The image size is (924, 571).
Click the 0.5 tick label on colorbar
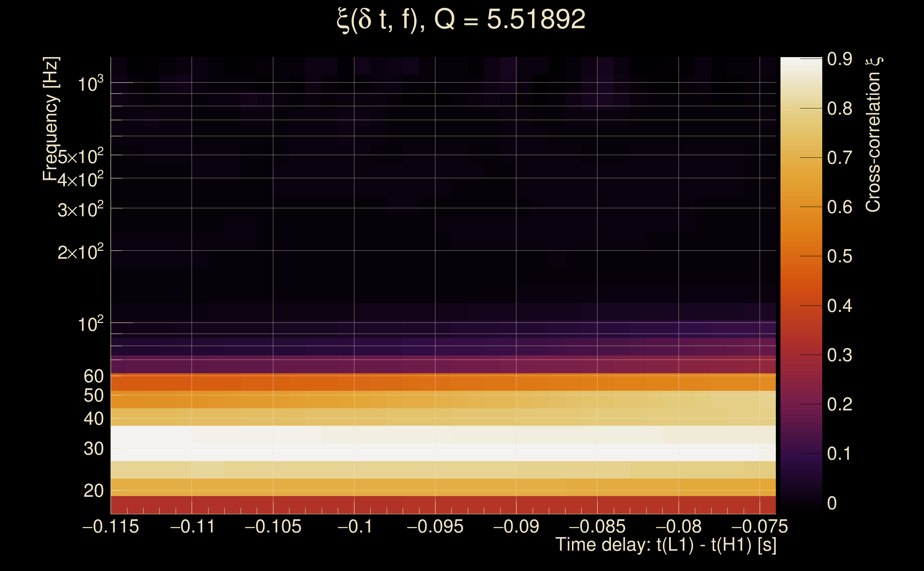tap(839, 257)
